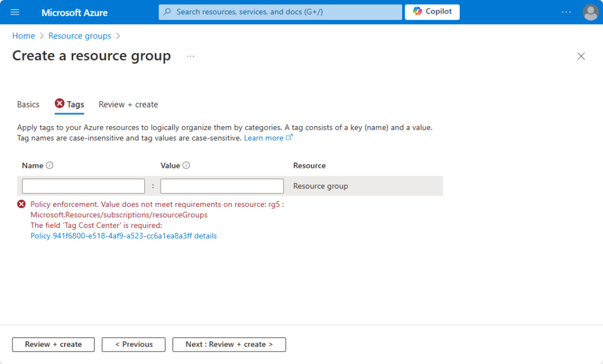Image resolution: width=603 pixels, height=364 pixels.
Task: Click the Learn more link about tags
Action: (264, 137)
